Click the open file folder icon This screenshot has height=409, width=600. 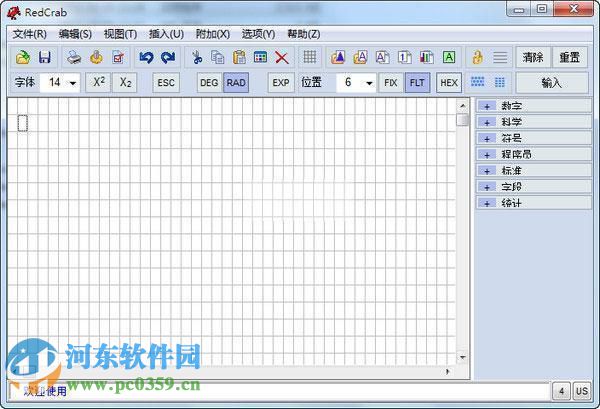pos(23,57)
